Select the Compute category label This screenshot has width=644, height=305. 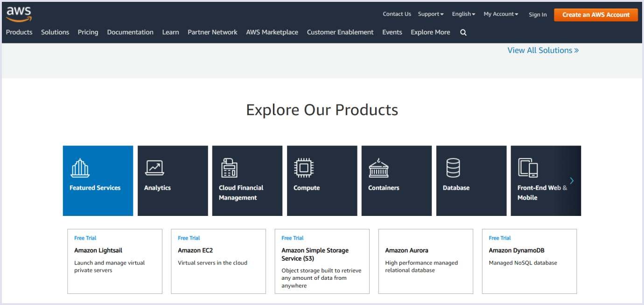click(307, 187)
